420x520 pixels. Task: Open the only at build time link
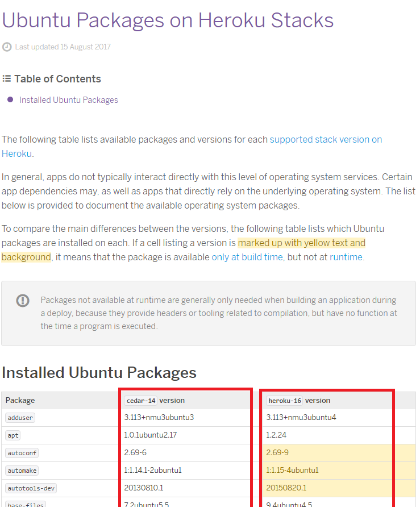[x=247, y=257]
